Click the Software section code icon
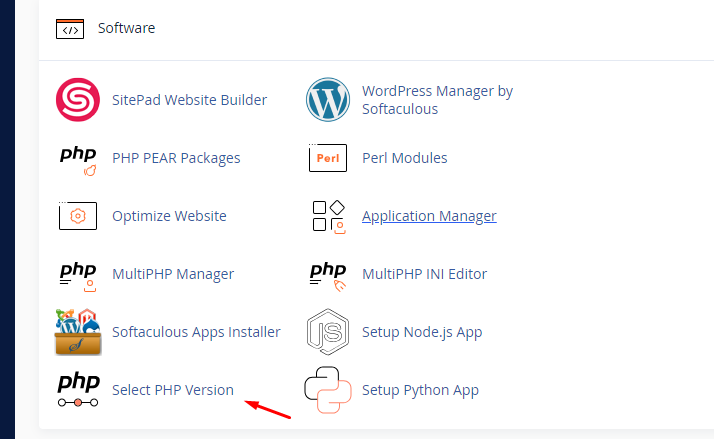Screen dimensions: 714x439 [70, 29]
